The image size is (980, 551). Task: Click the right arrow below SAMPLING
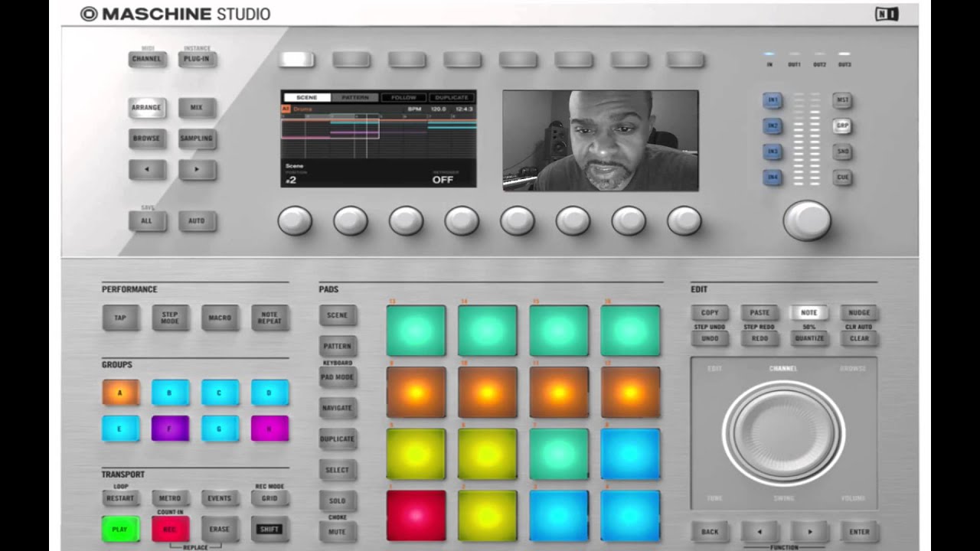click(197, 169)
